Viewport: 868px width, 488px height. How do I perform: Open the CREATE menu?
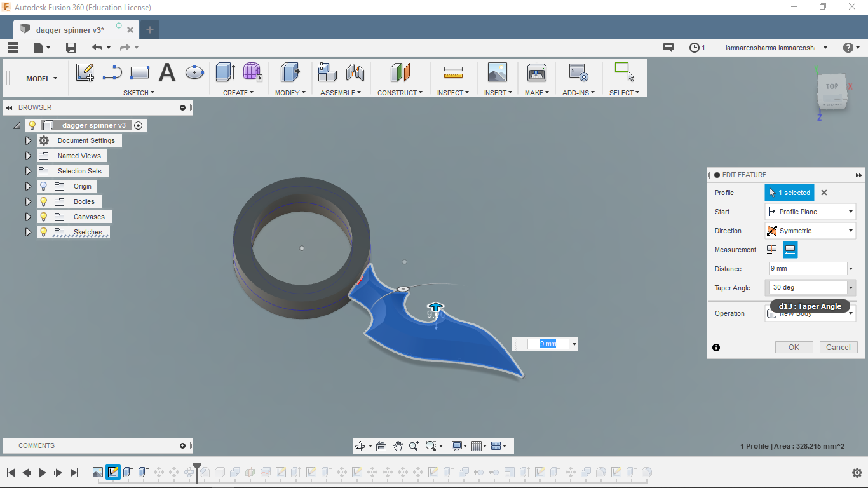(238, 93)
